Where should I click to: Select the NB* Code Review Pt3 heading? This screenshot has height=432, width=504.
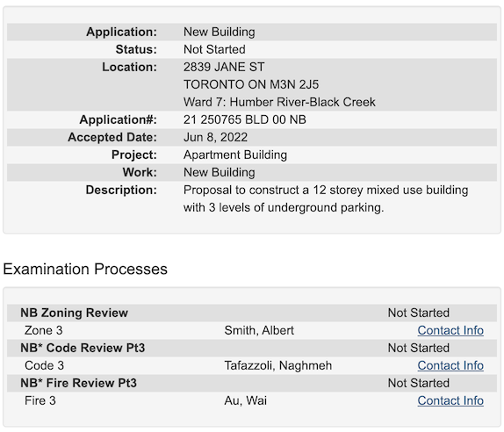tap(83, 348)
